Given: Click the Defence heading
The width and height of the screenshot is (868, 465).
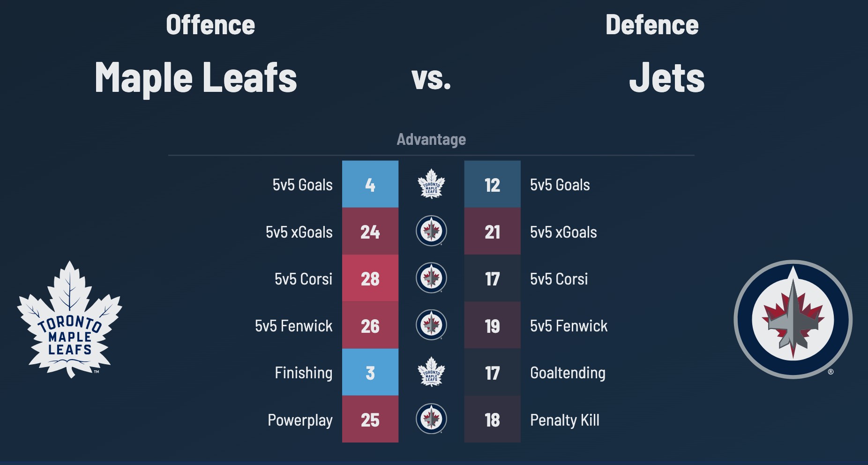Looking at the screenshot, I should point(652,25).
